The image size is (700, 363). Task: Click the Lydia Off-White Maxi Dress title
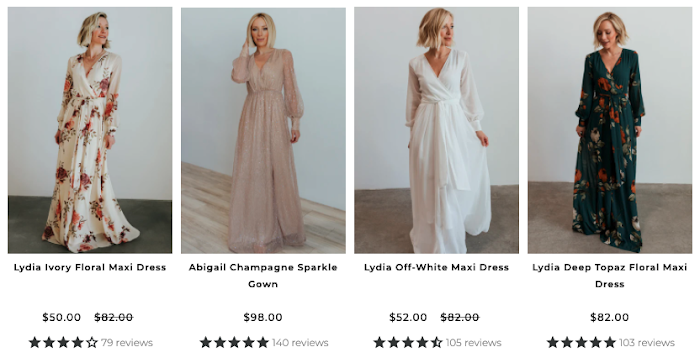pyautogui.click(x=436, y=267)
